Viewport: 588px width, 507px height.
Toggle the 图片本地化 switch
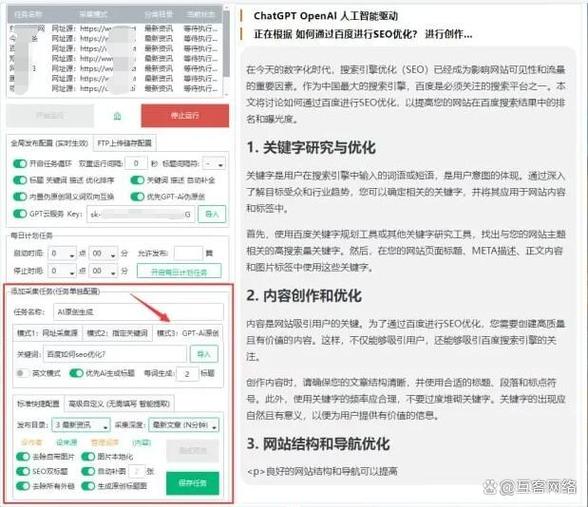pos(88,457)
